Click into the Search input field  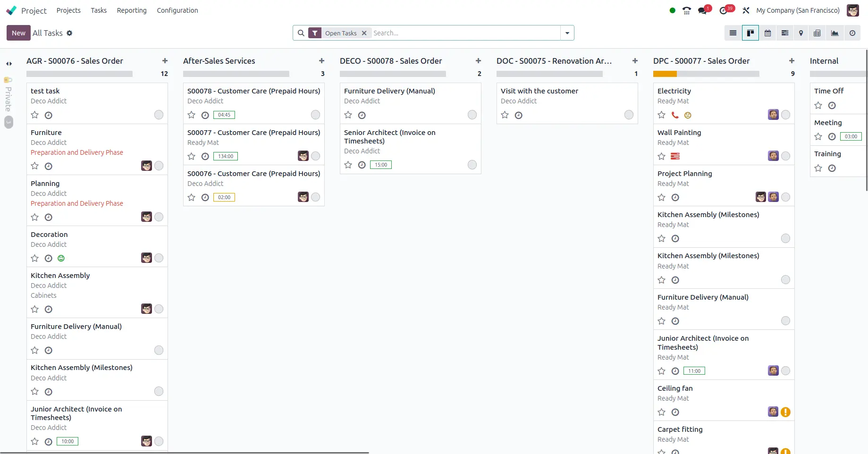[465, 33]
